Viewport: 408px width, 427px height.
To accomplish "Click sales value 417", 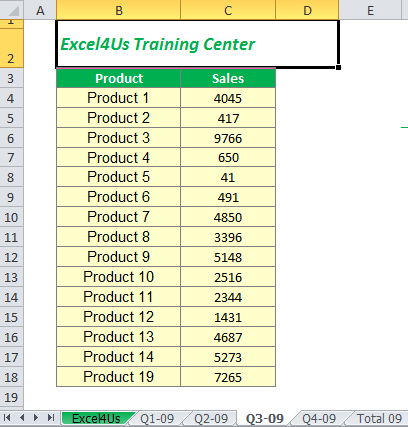I will (x=228, y=118).
